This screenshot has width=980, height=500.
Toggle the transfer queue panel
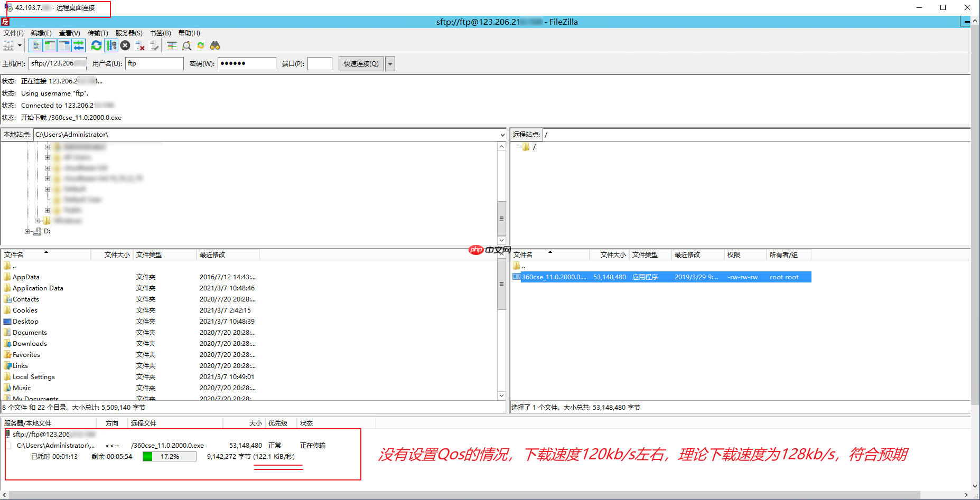[78, 45]
